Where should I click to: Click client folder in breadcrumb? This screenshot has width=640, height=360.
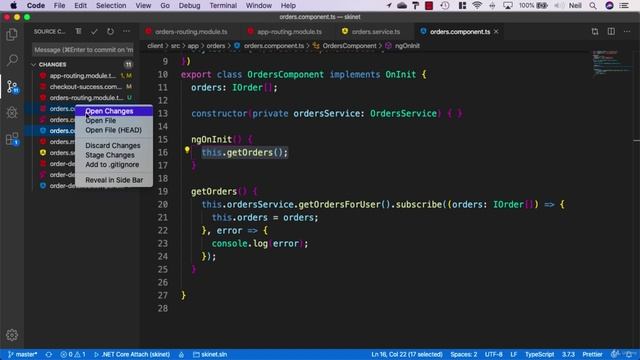tap(155, 46)
